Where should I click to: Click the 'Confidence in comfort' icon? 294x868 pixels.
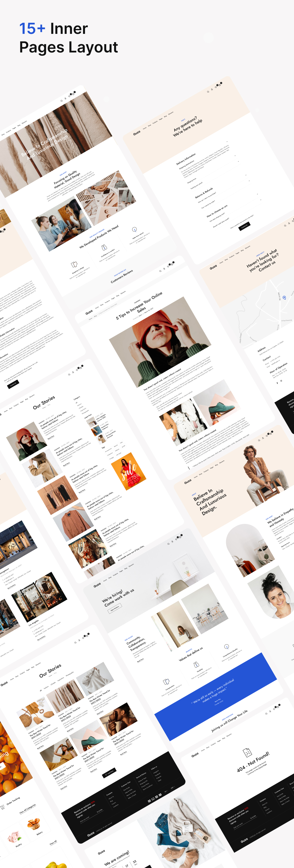(x=104, y=248)
